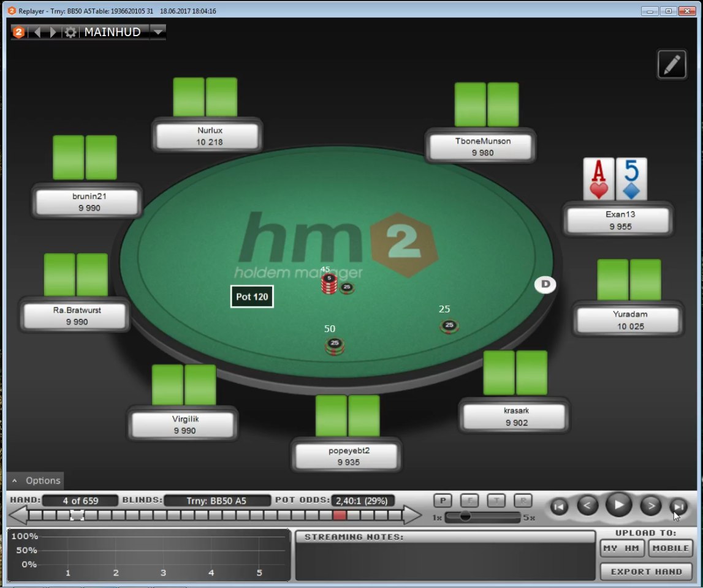Click right arrow of hand timeline

pos(412,515)
